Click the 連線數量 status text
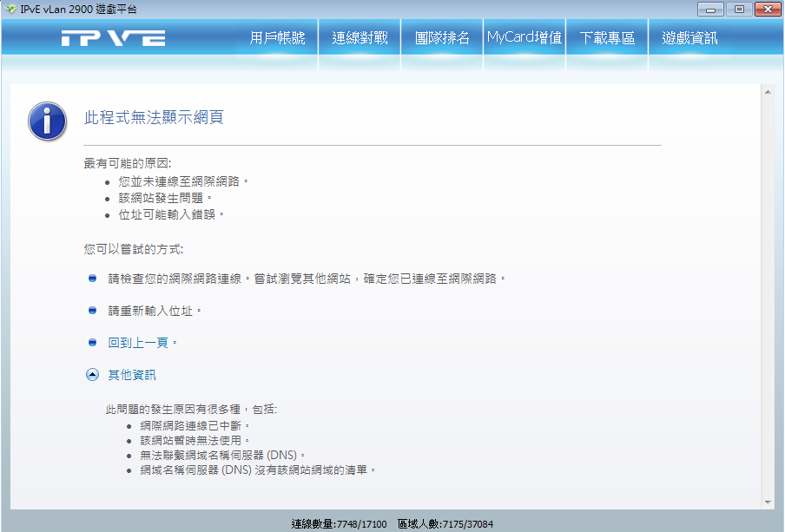The height and width of the screenshot is (532, 785). click(x=339, y=524)
